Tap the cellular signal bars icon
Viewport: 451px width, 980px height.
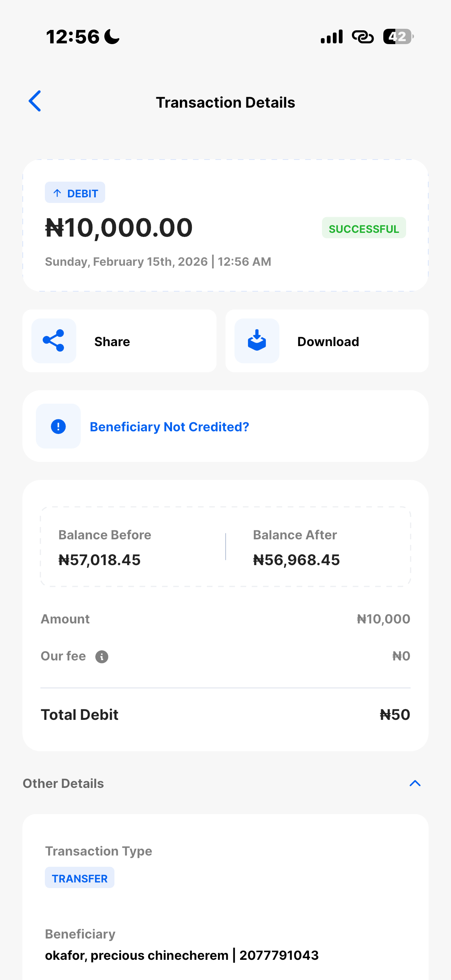(331, 37)
